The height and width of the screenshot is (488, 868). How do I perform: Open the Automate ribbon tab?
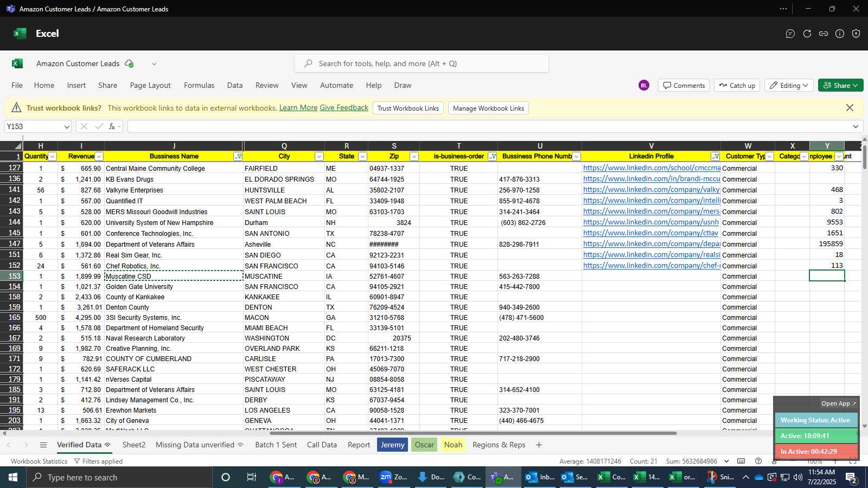(336, 86)
